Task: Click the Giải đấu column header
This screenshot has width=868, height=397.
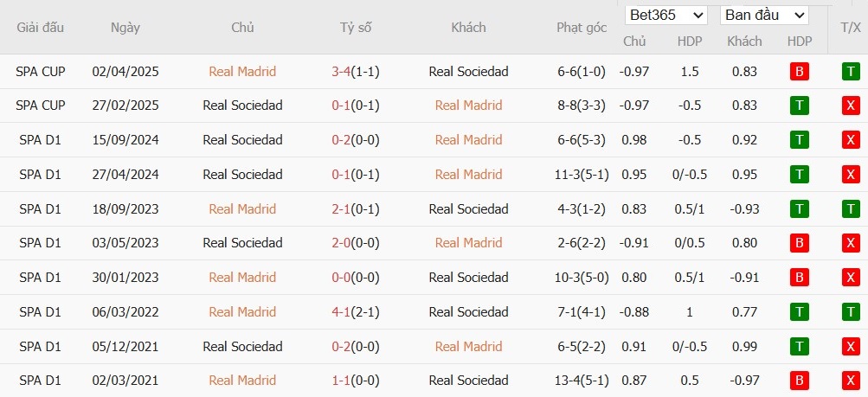Action: [41, 28]
